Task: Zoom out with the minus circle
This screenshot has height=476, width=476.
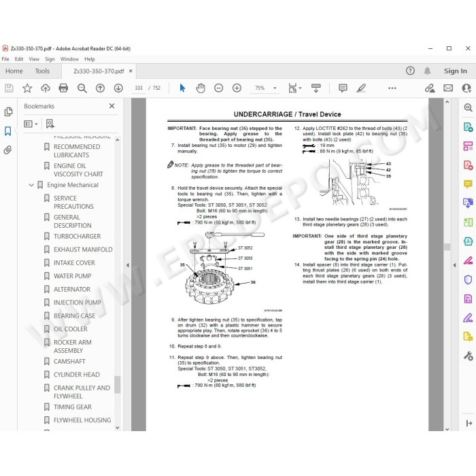Action: [218, 88]
